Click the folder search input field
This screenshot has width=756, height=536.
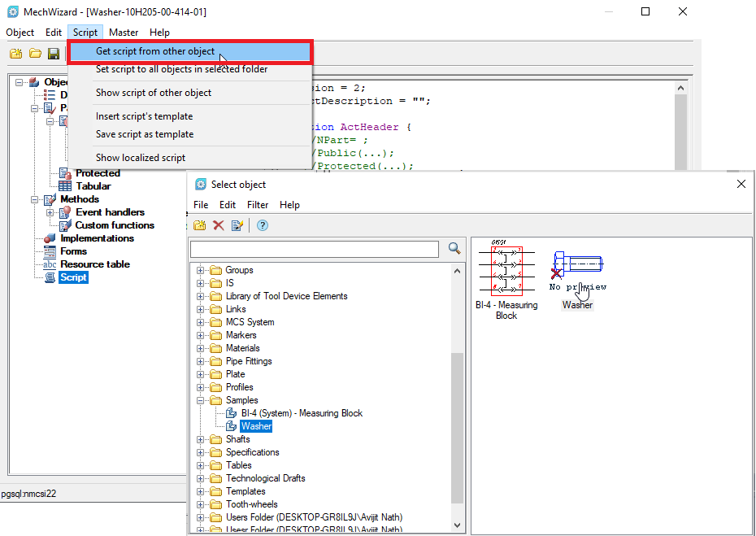tap(315, 250)
